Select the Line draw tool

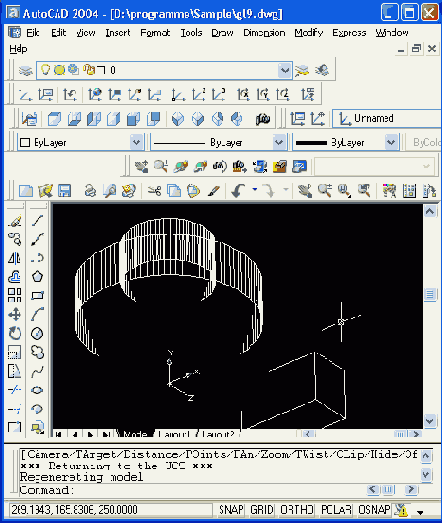click(x=37, y=220)
